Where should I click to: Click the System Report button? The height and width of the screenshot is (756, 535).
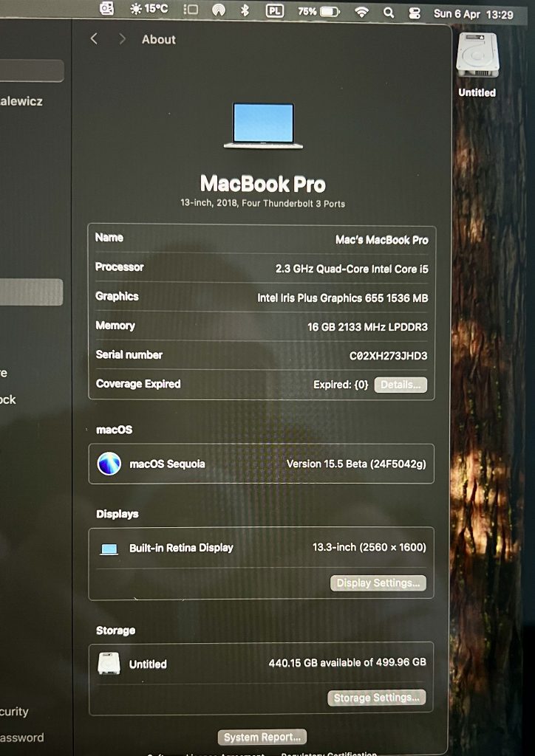262,737
